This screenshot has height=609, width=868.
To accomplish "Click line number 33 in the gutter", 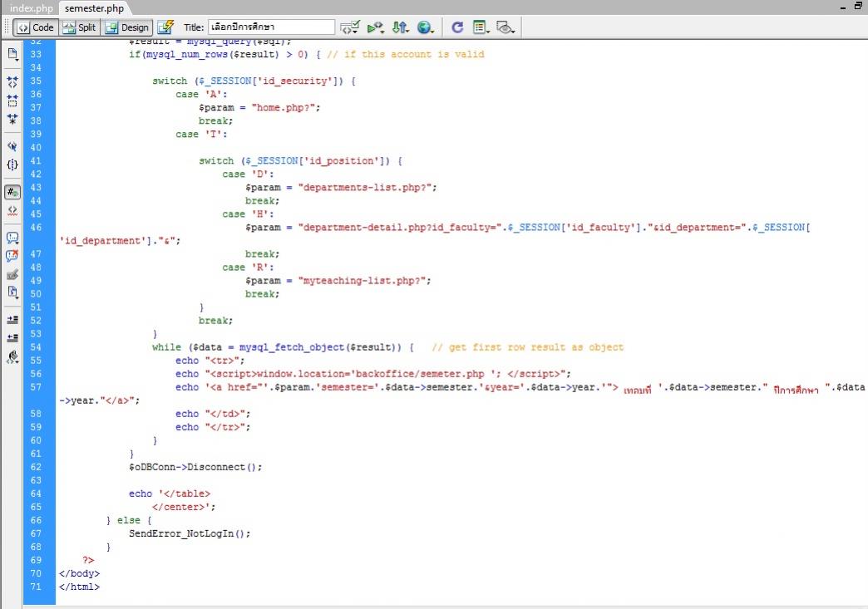I will tap(36, 54).
